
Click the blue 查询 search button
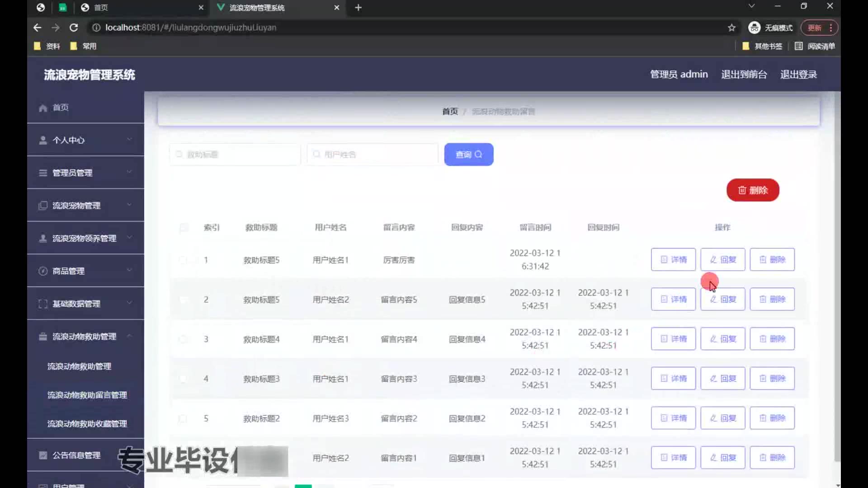tap(468, 155)
